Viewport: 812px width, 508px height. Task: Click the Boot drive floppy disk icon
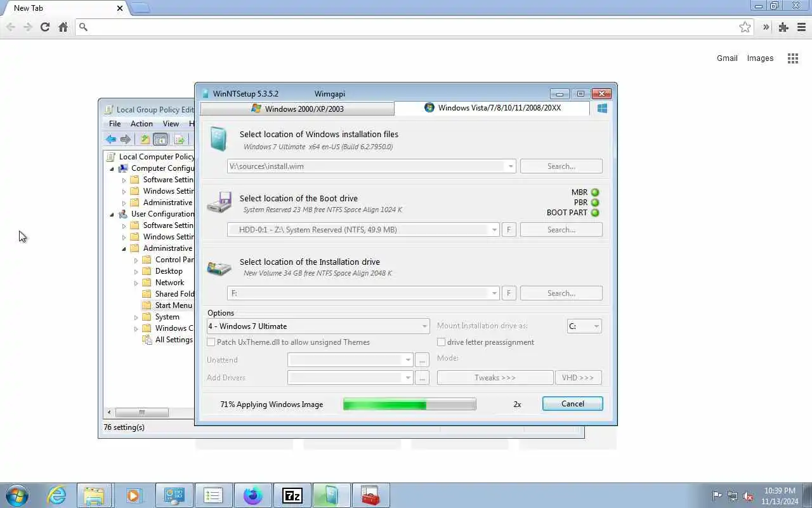(x=219, y=203)
